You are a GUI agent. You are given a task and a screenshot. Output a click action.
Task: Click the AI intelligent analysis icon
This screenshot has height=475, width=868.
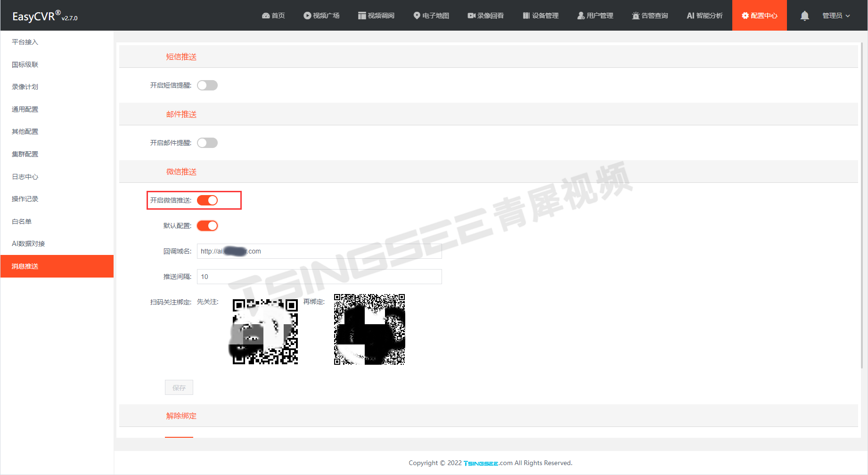coord(690,16)
